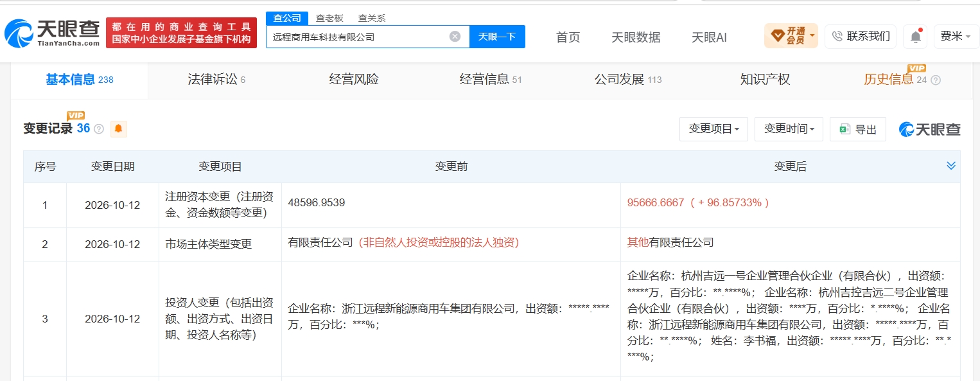Viewport: 980px width, 381px height.
Task: Click the TianYanCha logo at top left
Action: coord(52,33)
